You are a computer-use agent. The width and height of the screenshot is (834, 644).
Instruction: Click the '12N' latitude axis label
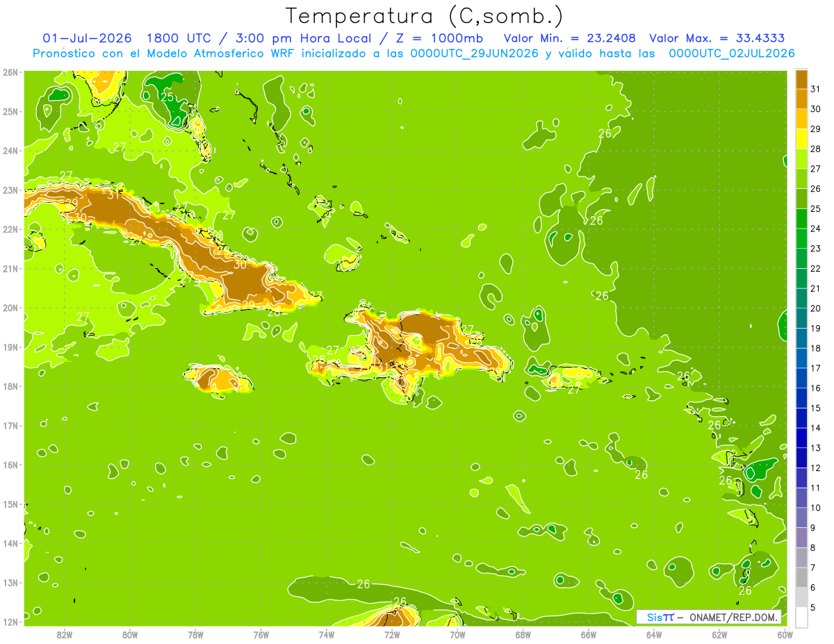point(10,622)
